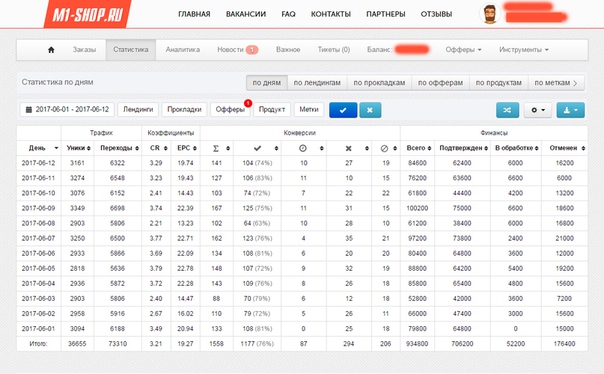Click the red badge on Офферы filter

point(248,103)
